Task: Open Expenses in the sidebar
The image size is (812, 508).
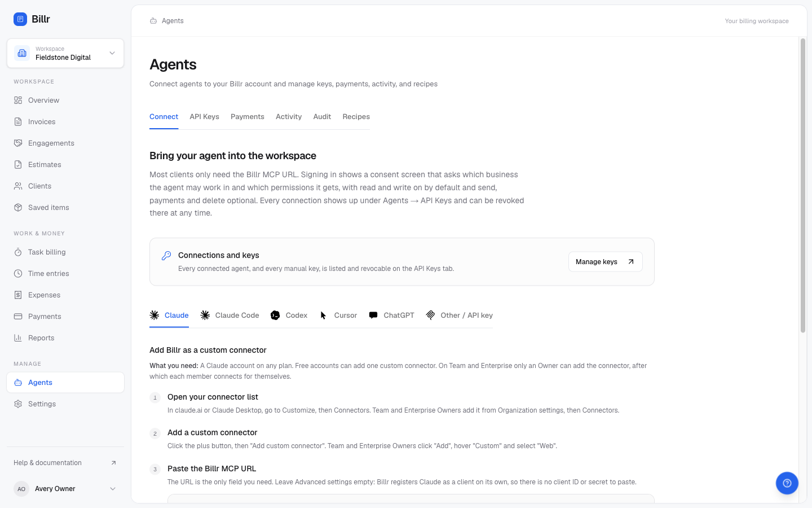Action: click(65, 295)
